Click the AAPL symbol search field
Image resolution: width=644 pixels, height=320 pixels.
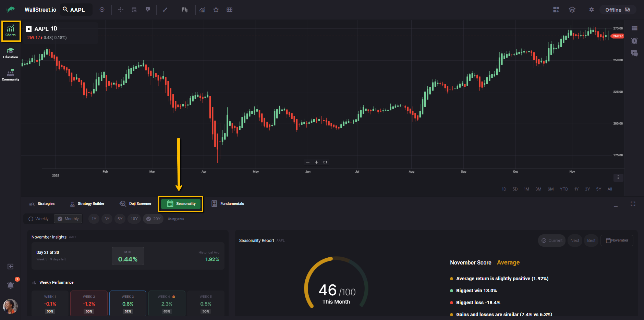click(x=77, y=10)
